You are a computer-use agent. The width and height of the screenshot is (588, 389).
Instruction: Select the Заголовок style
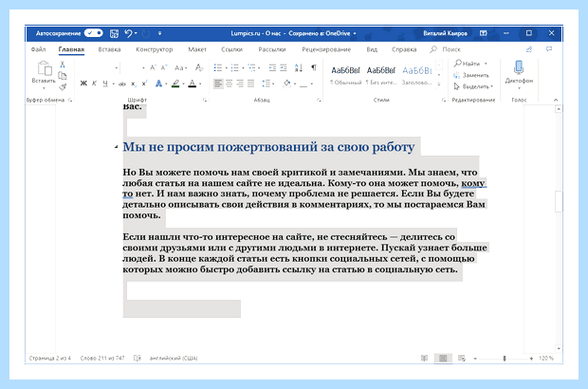(416, 75)
